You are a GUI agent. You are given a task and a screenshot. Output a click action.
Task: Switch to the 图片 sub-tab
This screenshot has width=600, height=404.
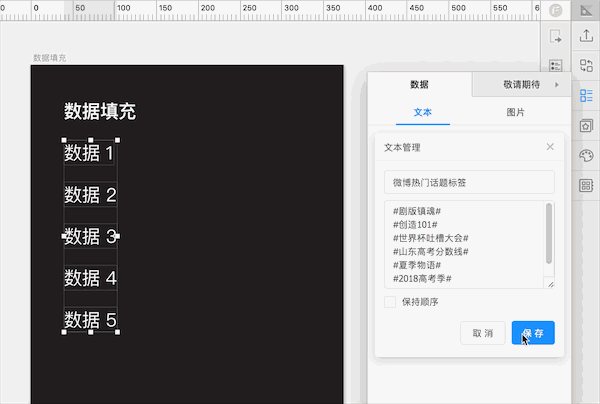tap(516, 112)
